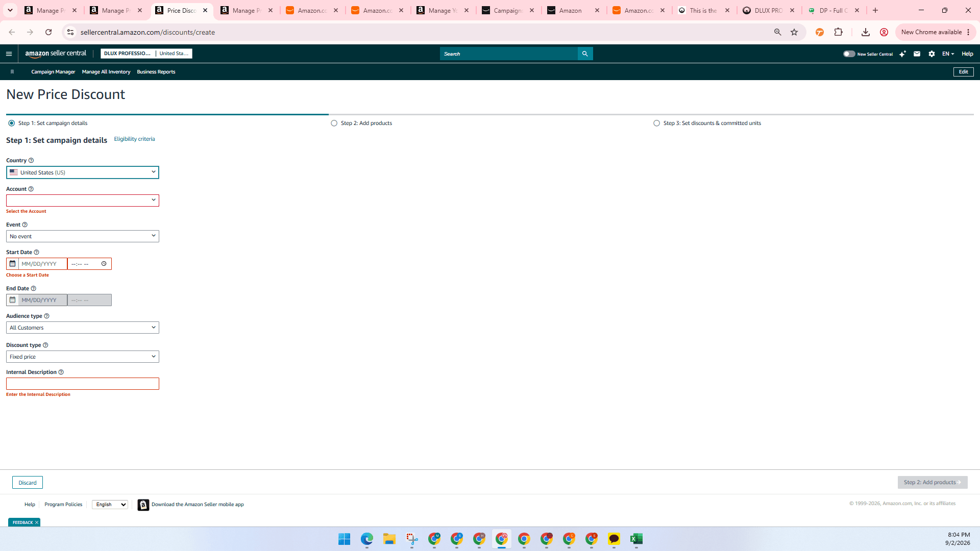Switch to the This is the browser tab
This screenshot has height=551, width=980.
[703, 10]
